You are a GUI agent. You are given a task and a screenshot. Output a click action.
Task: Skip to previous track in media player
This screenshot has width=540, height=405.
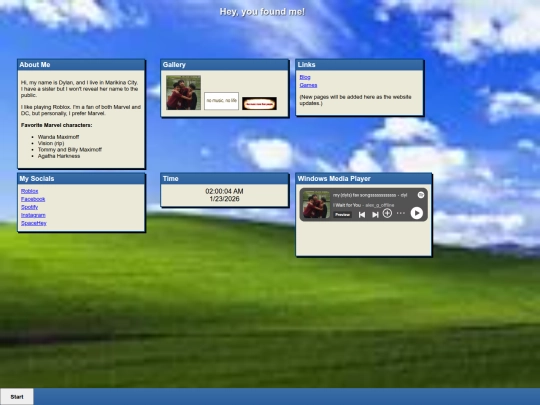tap(362, 215)
